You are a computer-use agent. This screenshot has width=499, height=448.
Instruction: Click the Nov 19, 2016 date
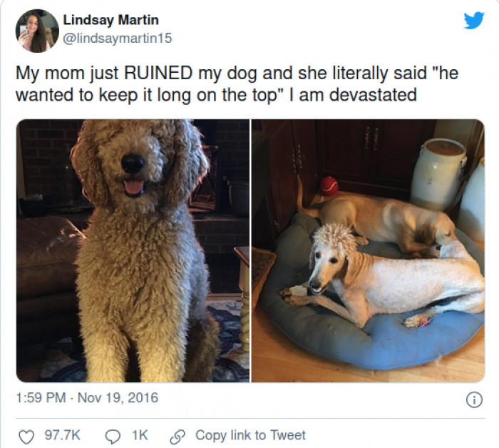coord(118,397)
